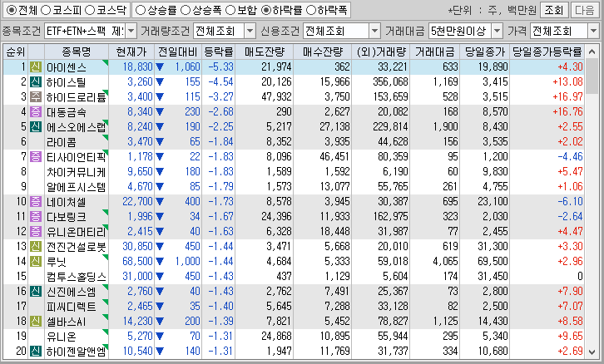Screen dimensions: 604x364
Task: Open the 거래대금 5천만원이상 dropdown
Action: coord(498,31)
